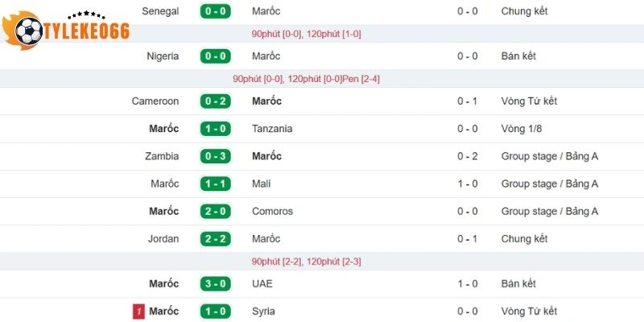Open the Comoros team page
Image resolution: width=644 pixels, height=322 pixels.
tap(272, 212)
